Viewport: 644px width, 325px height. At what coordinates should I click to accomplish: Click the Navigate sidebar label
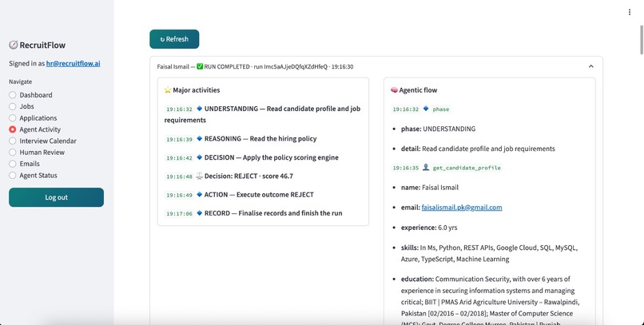click(20, 81)
